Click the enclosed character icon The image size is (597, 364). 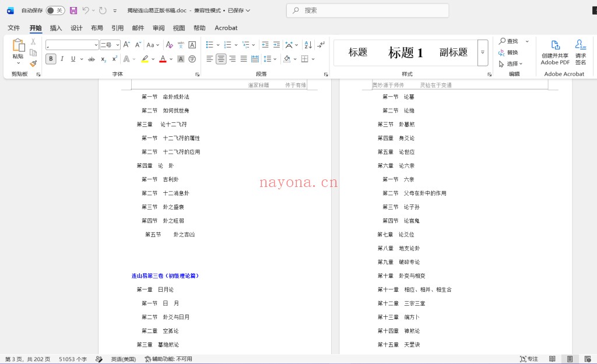point(192,59)
